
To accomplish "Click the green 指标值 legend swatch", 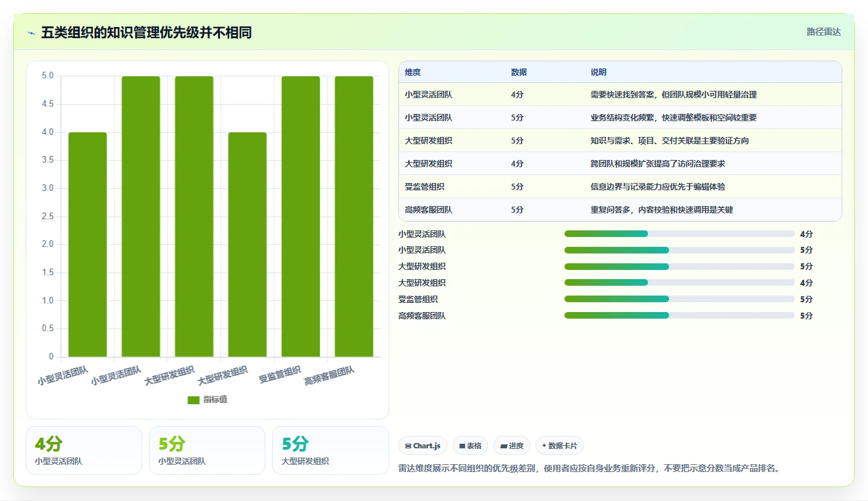I will click(194, 400).
